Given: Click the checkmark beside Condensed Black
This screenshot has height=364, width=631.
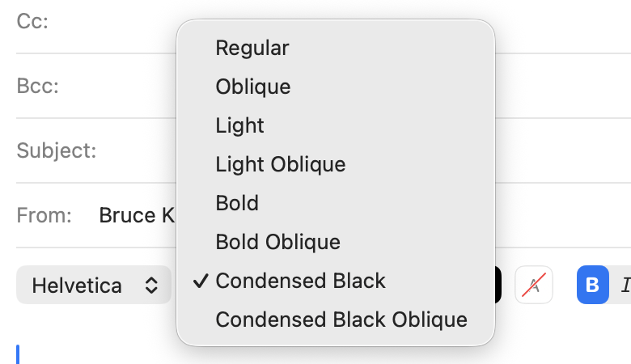Looking at the screenshot, I should coord(200,280).
